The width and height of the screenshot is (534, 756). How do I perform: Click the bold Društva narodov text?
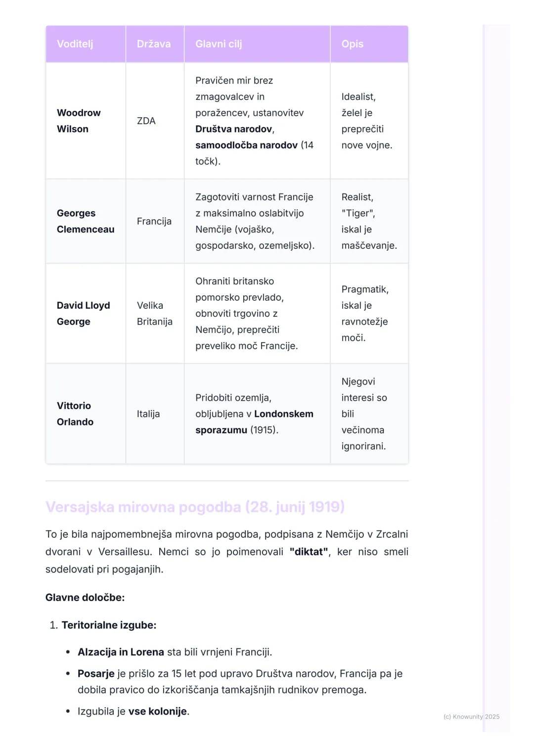[x=235, y=129]
